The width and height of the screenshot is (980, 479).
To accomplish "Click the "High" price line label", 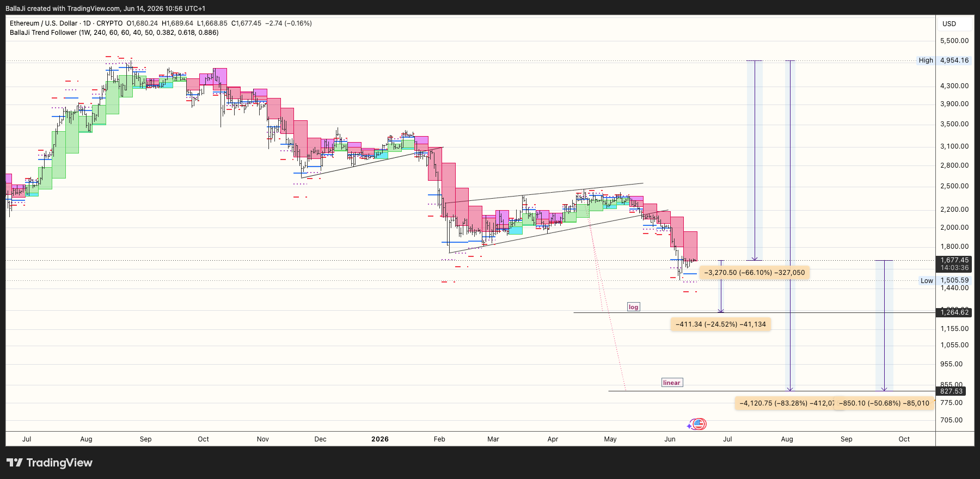I will 926,60.
